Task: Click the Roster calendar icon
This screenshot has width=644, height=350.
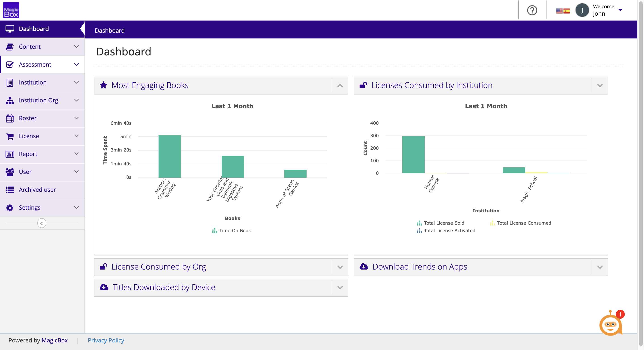Action: coord(10,118)
